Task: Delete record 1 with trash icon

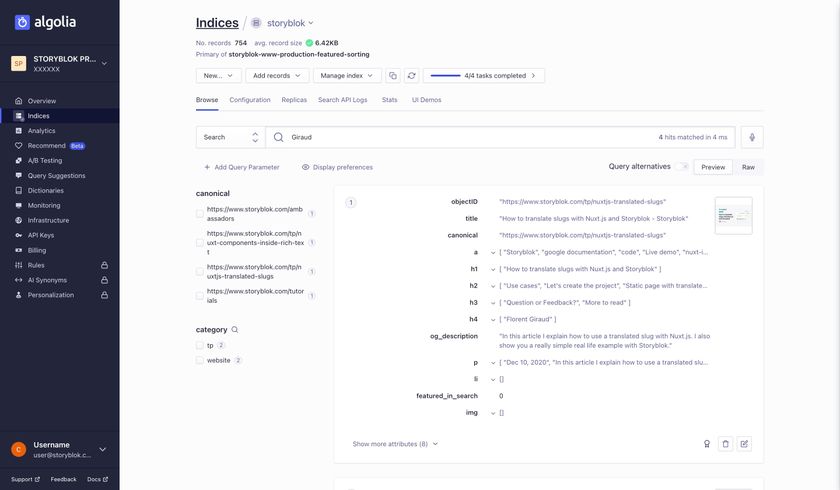Action: [x=725, y=444]
